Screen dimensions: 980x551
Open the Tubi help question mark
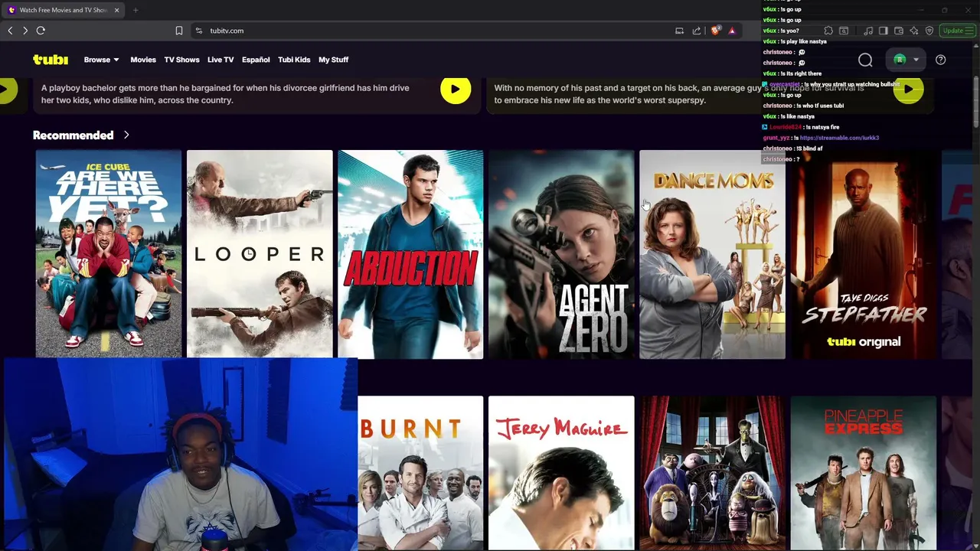point(940,60)
